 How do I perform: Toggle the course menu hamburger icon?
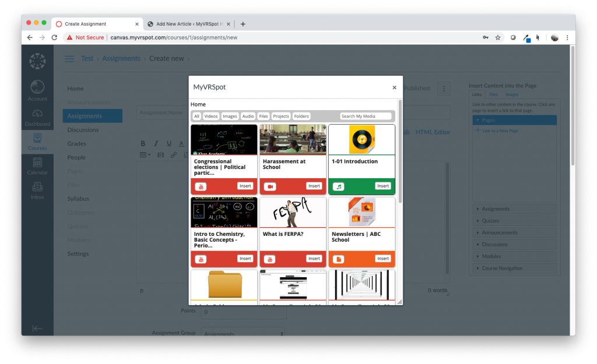pos(69,59)
